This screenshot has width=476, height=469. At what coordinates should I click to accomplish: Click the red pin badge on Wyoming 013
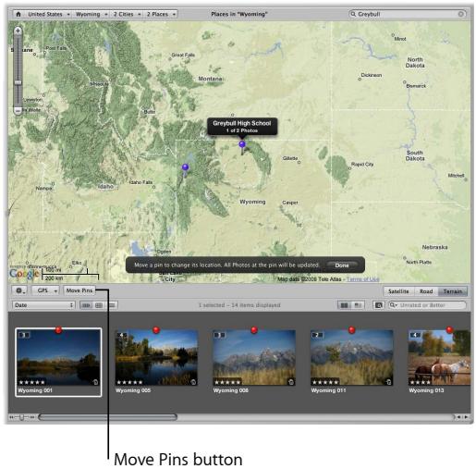(449, 330)
